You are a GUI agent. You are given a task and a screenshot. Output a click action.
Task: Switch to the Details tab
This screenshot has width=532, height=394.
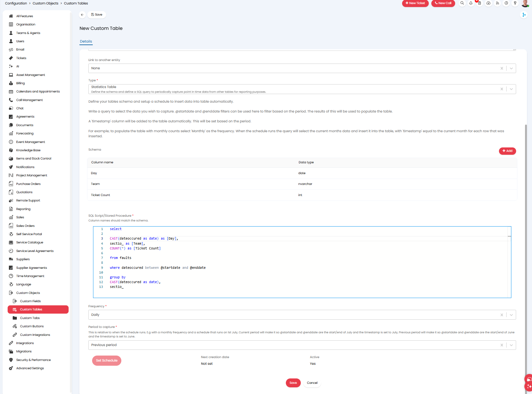pos(86,41)
